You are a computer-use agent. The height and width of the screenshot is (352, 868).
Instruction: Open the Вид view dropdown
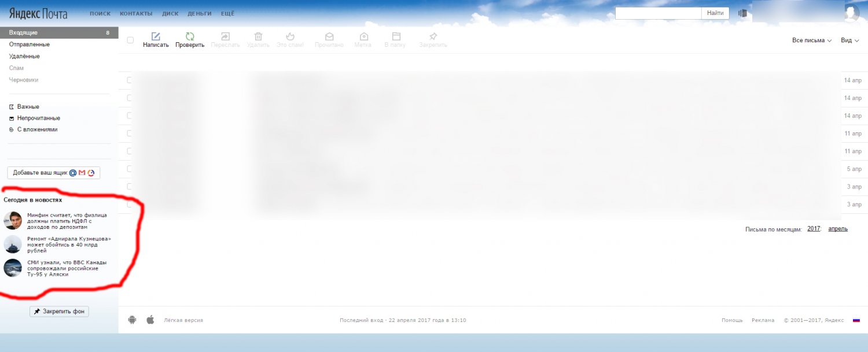point(850,40)
